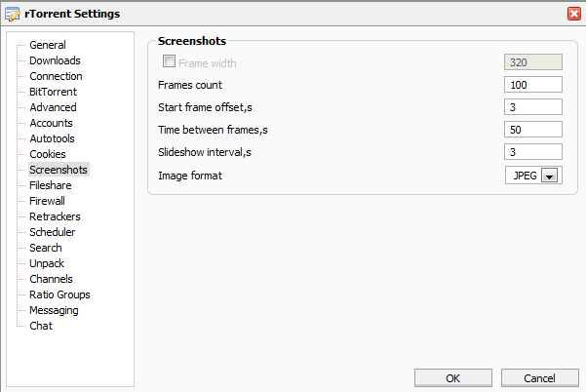The image size is (586, 392).
Task: Open the Advanced settings category
Action: (53, 107)
